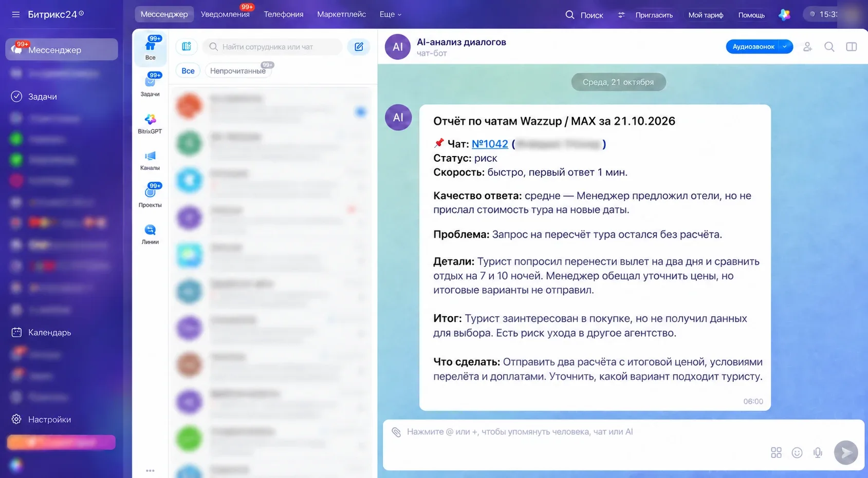Add participant to AI-анализ диалогов chat
Viewport: 868px width, 478px height.
(x=807, y=47)
